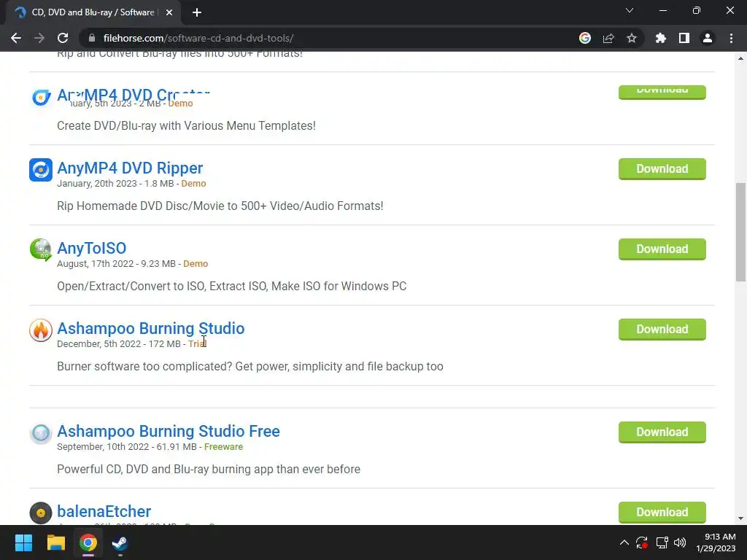The height and width of the screenshot is (560, 747).
Task: Open the Ashampoo Burning Studio title link
Action: tap(150, 329)
